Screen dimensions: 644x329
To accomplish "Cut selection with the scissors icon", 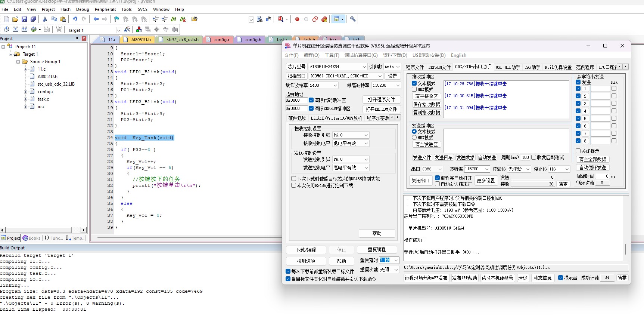I will click(x=45, y=19).
